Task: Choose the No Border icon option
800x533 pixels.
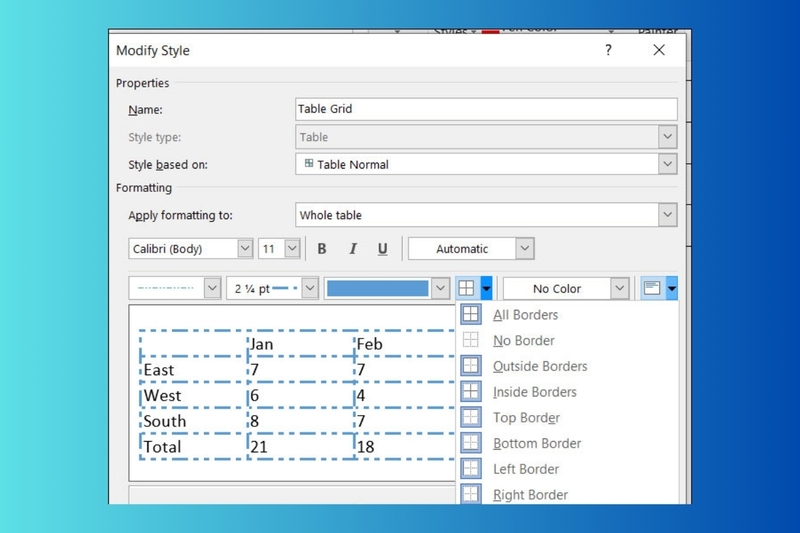Action: click(x=471, y=341)
